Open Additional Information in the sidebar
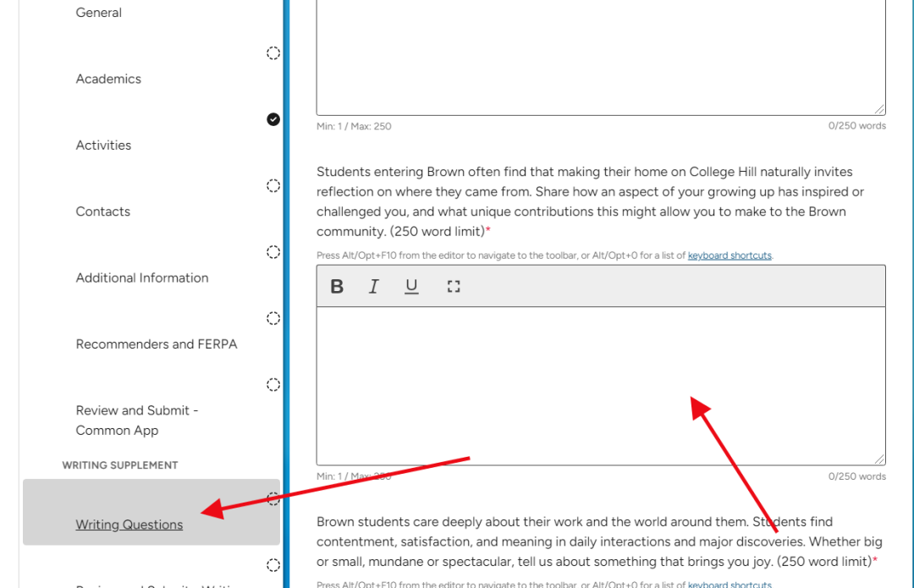Image resolution: width=914 pixels, height=588 pixels. click(142, 278)
